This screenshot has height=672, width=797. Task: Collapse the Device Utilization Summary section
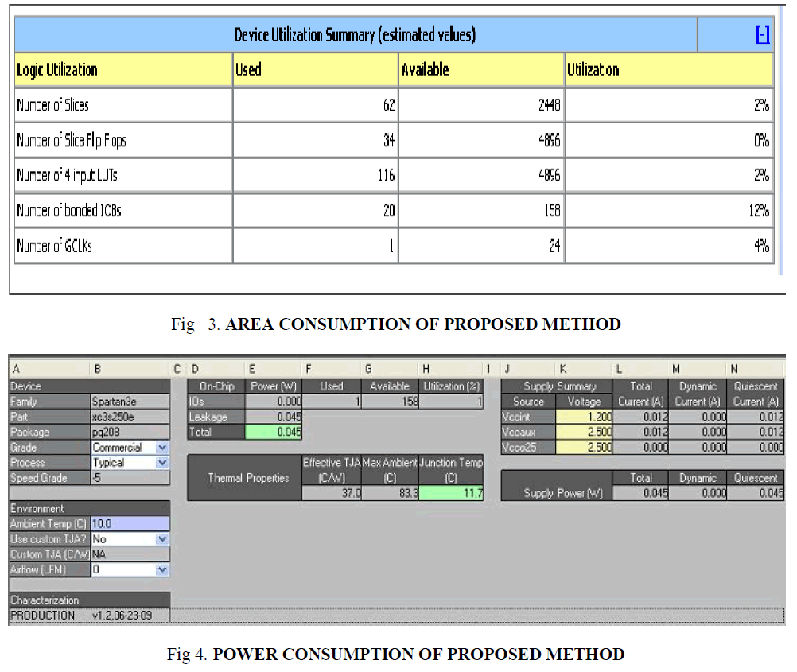coord(762,35)
